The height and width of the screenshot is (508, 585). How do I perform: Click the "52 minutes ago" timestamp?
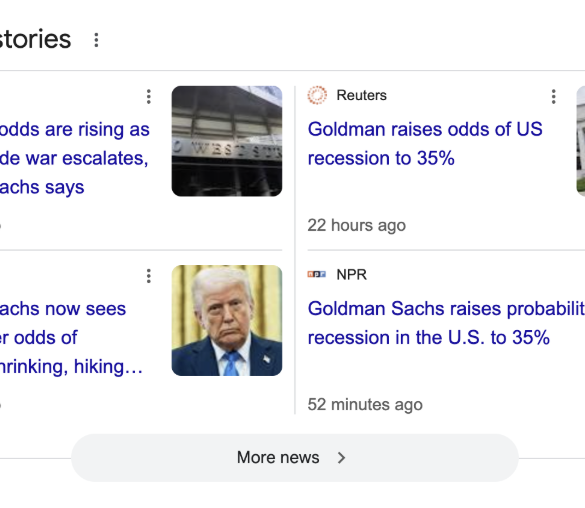(x=365, y=405)
